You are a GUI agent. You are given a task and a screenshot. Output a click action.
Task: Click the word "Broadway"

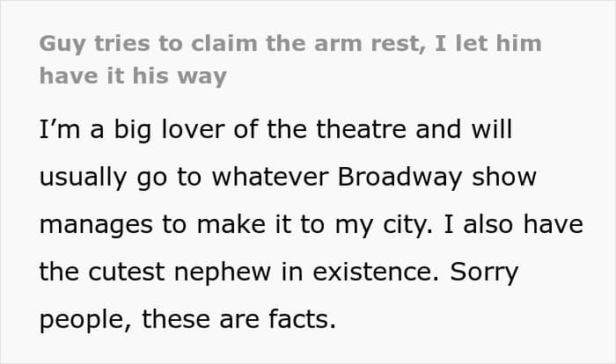coord(406,178)
